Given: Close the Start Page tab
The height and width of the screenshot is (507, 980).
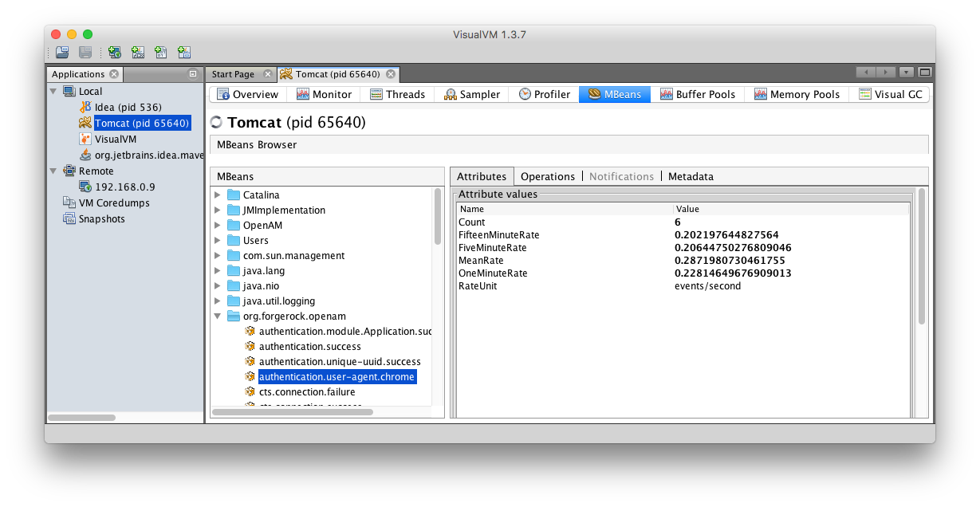Looking at the screenshot, I should 268,74.
